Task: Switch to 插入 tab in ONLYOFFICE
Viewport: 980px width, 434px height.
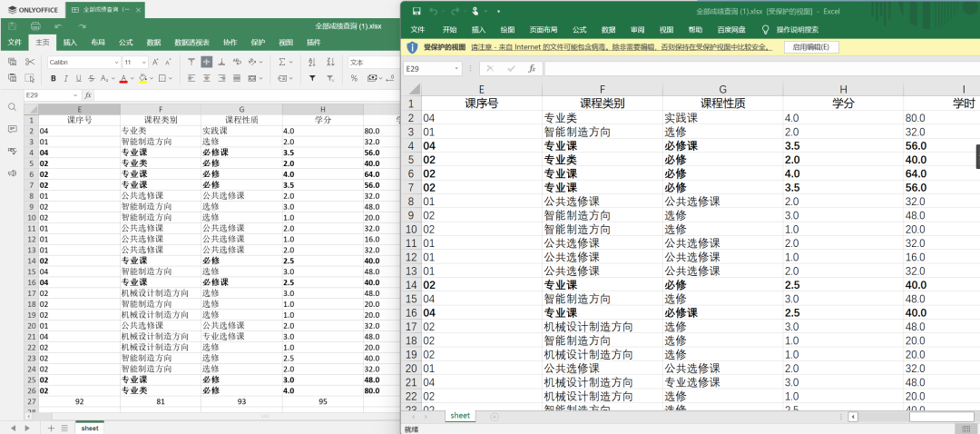Action: pos(70,43)
